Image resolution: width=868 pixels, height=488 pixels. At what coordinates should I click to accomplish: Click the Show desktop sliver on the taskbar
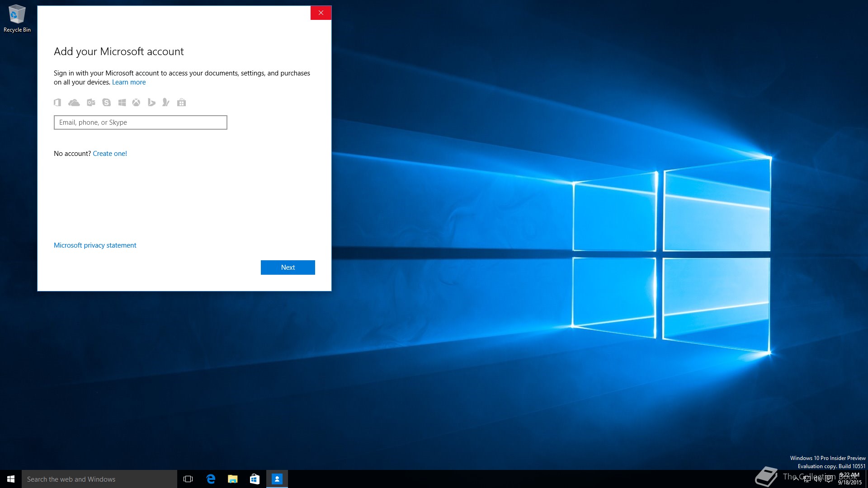(867, 479)
